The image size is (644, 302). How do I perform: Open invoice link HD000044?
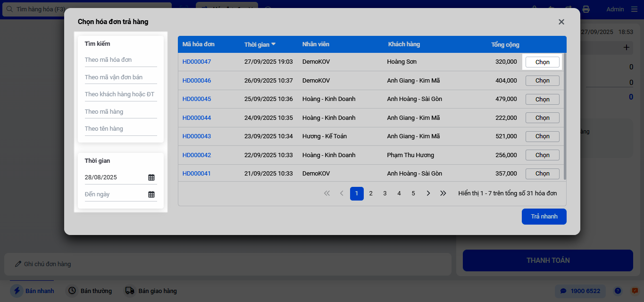tap(197, 117)
